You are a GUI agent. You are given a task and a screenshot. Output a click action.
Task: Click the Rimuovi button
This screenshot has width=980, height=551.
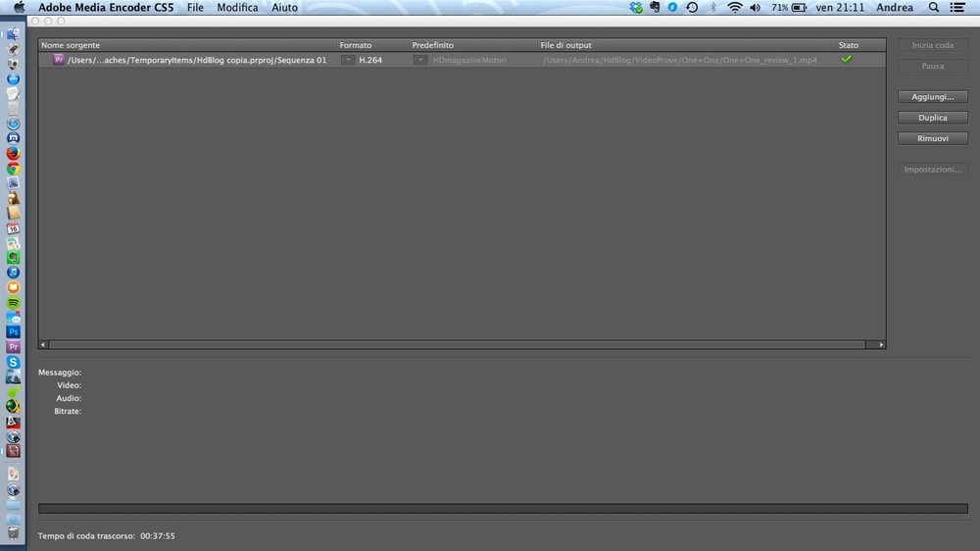(x=933, y=138)
